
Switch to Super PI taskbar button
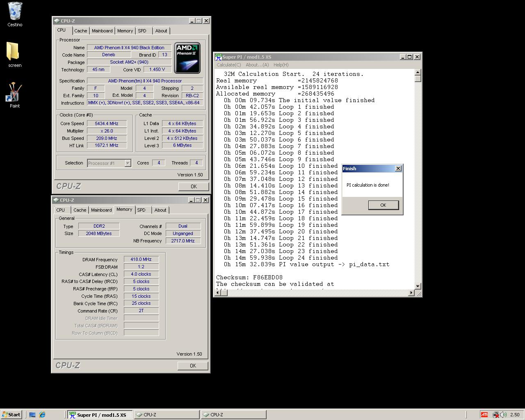100,415
